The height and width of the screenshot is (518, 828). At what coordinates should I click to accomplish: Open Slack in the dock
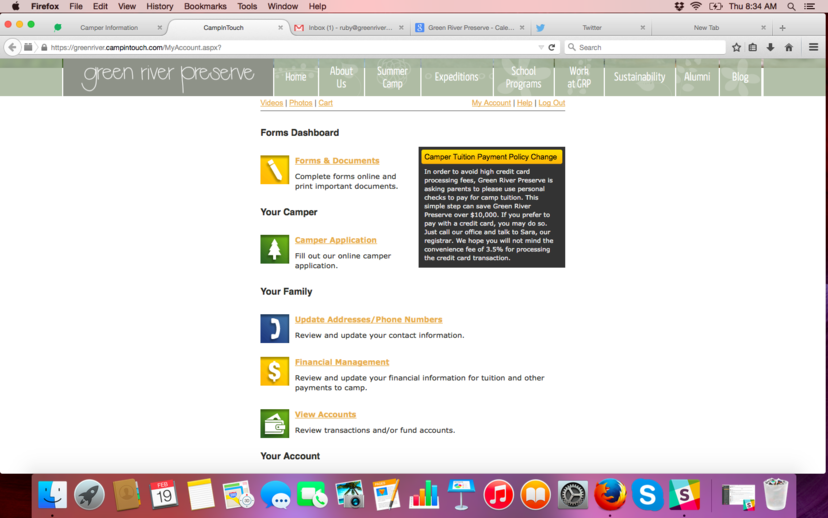[x=684, y=495]
